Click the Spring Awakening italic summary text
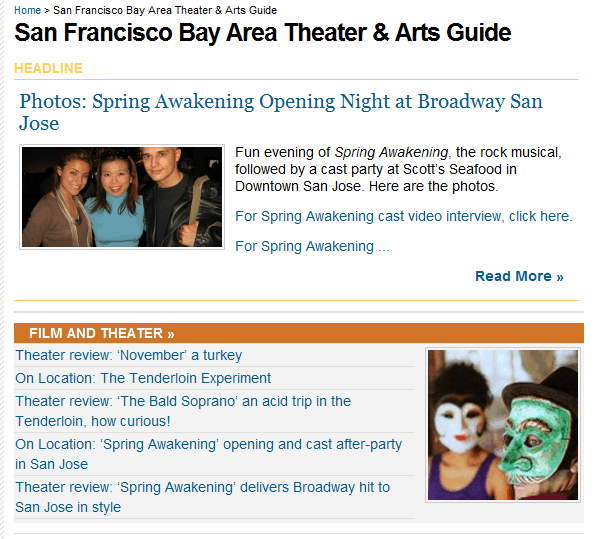 tap(391, 152)
